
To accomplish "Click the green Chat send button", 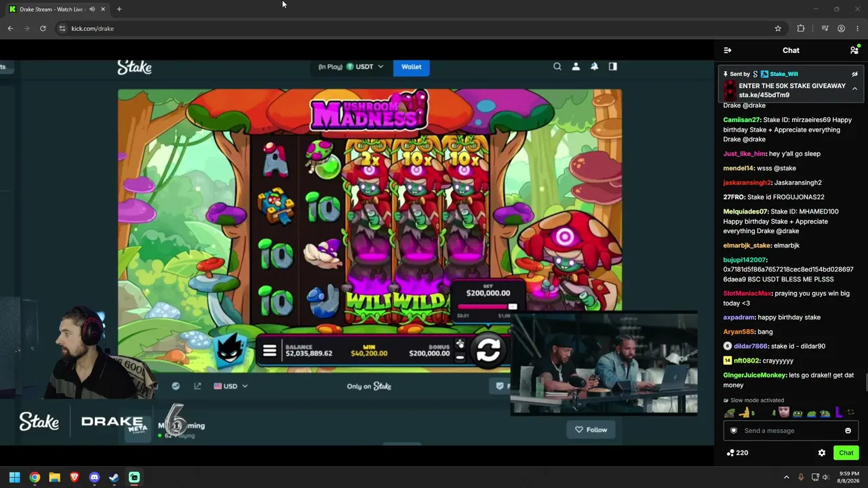I will tap(846, 453).
